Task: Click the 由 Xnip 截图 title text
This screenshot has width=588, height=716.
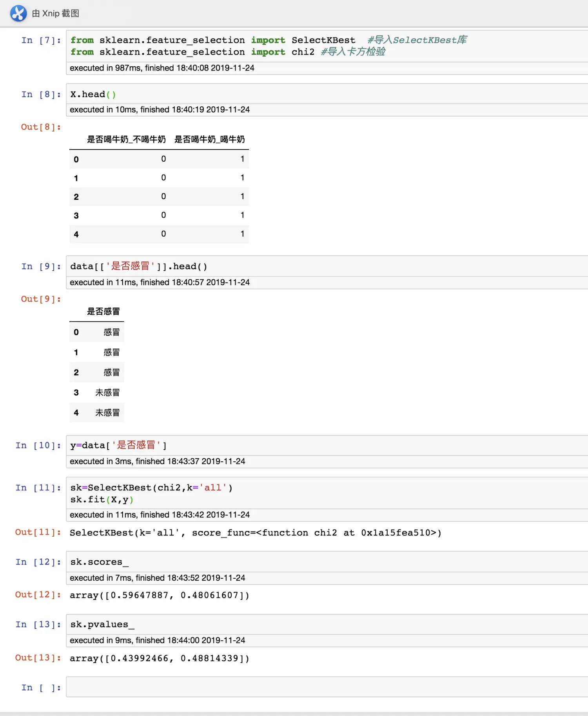Action: pyautogui.click(x=56, y=13)
